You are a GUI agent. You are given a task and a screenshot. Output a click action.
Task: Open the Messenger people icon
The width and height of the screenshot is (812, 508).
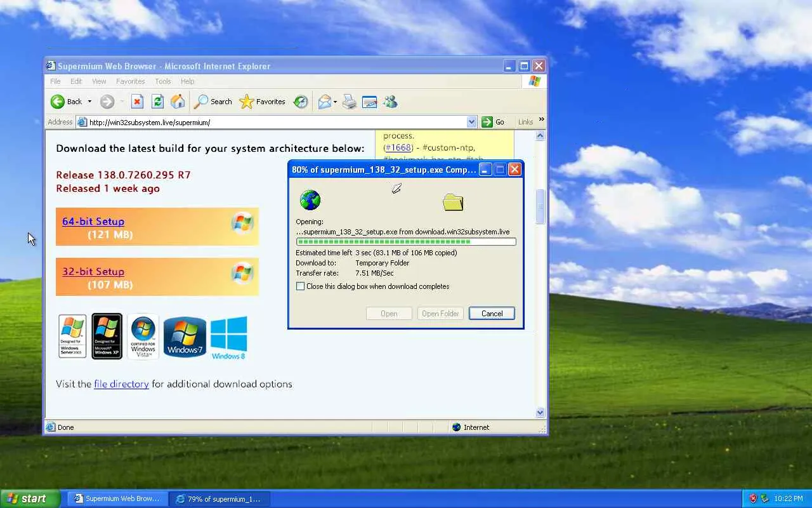[390, 102]
